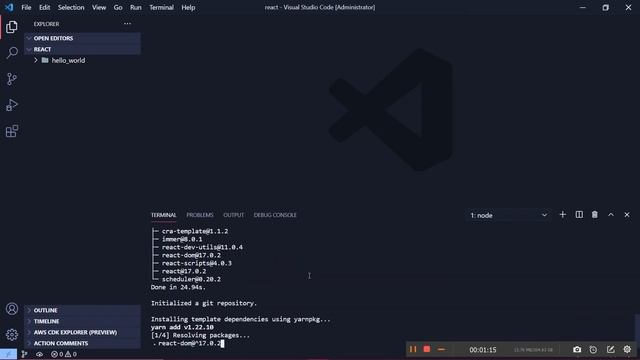The height and width of the screenshot is (360, 640).
Task: Open the recorder annotation pencil tool
Action: (x=610, y=349)
